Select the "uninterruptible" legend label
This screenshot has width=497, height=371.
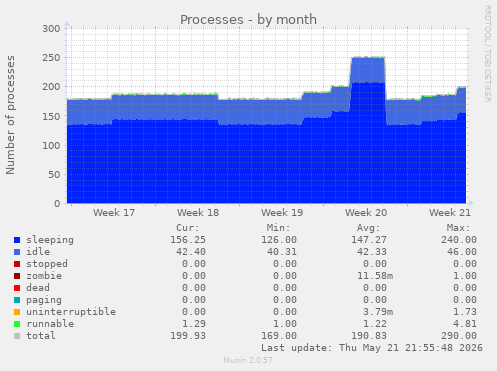pyautogui.click(x=71, y=312)
